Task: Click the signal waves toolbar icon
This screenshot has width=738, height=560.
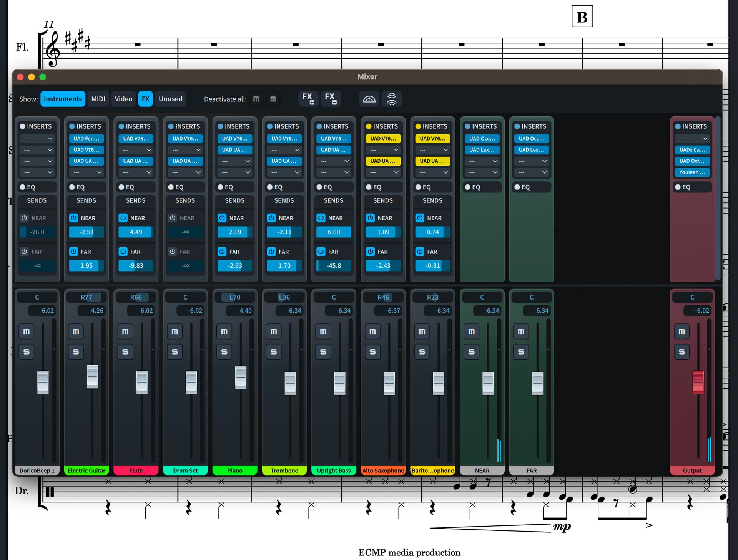Action: point(392,99)
